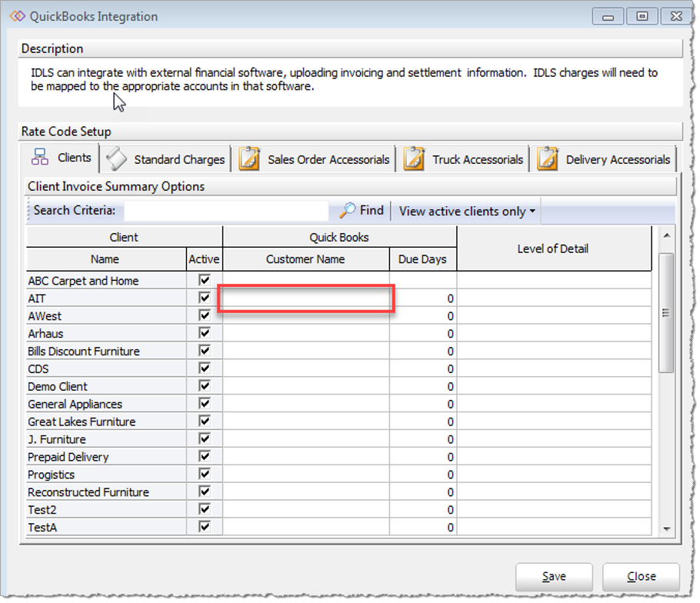Select the Great Lakes Furniture client name

(x=82, y=421)
